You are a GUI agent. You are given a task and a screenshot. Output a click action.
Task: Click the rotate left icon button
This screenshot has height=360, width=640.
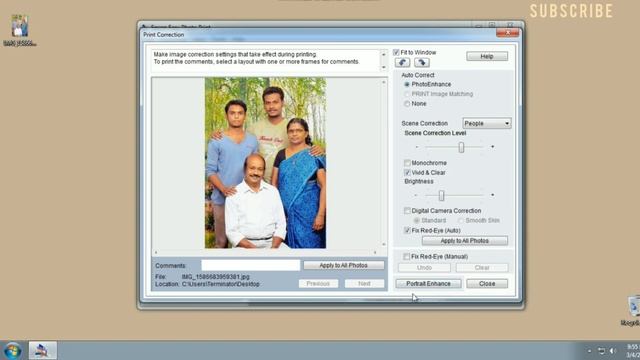402,62
